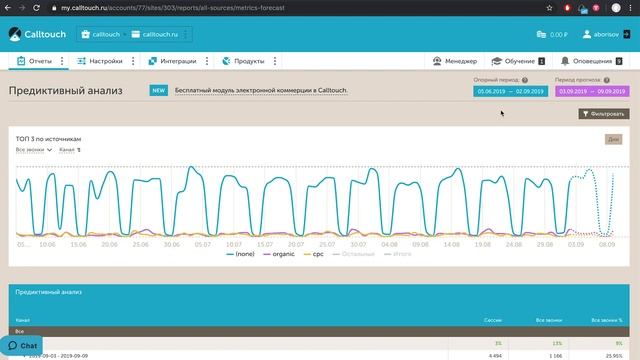Viewport: 640px width, 360px height.
Task: Click the Менеджер headset icon
Action: click(x=437, y=61)
